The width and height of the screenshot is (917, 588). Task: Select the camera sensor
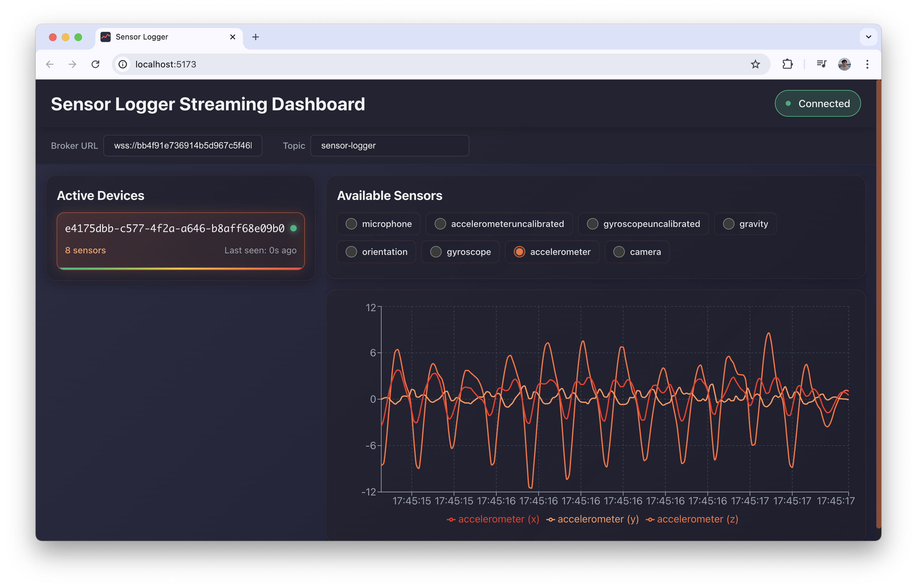click(x=637, y=251)
